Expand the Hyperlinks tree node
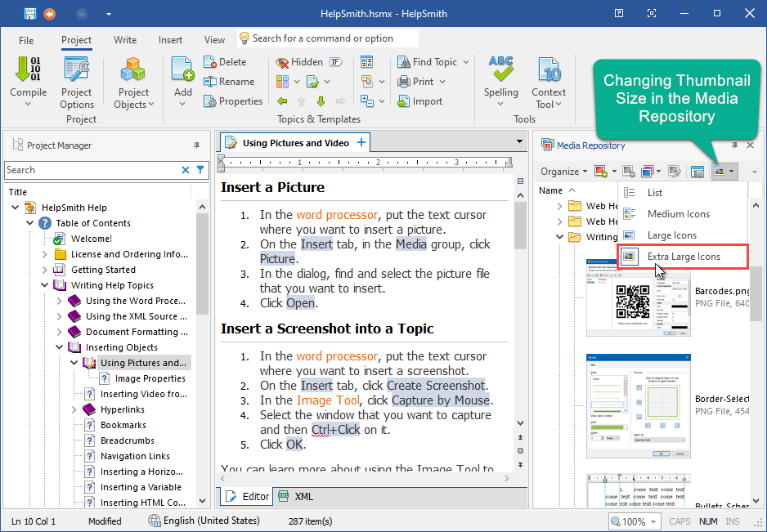Viewport: 767px width, 532px height. [74, 409]
